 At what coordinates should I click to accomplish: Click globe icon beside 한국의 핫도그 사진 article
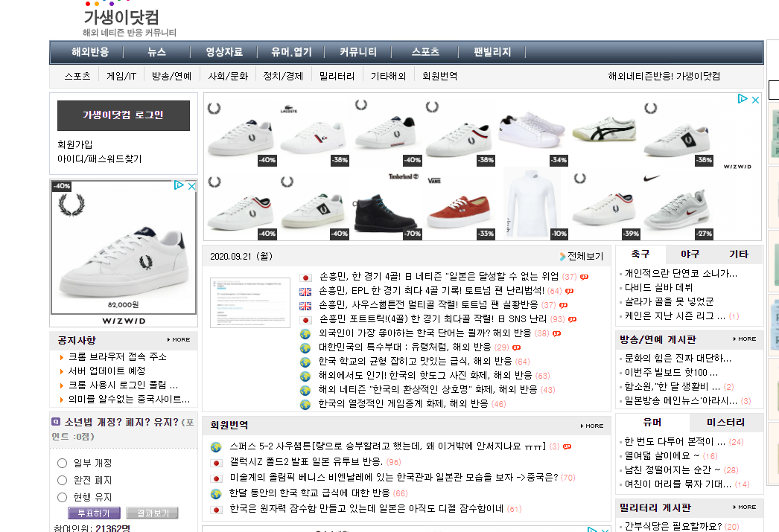305,376
